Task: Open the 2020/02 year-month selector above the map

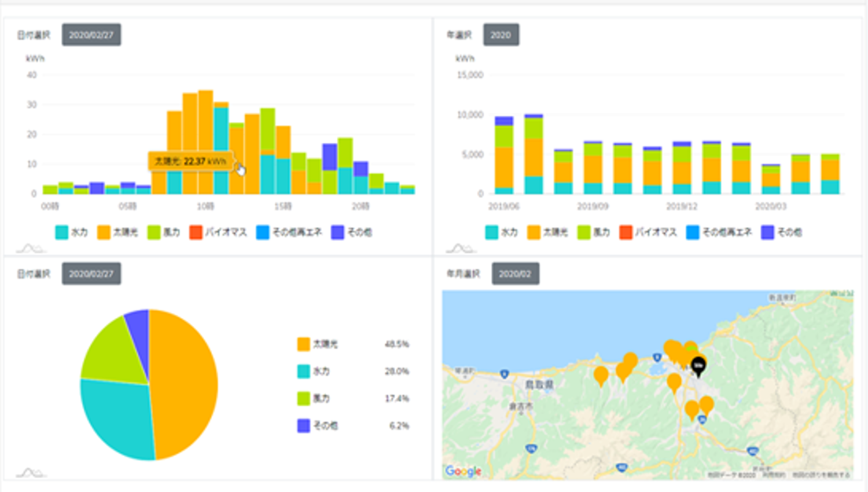Action: (515, 274)
